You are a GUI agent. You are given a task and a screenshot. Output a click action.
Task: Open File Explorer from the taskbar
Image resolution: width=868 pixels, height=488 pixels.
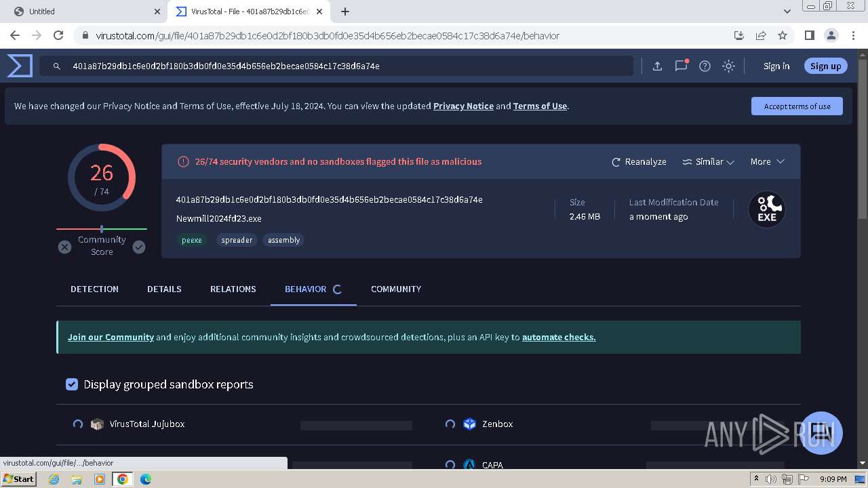77,479
